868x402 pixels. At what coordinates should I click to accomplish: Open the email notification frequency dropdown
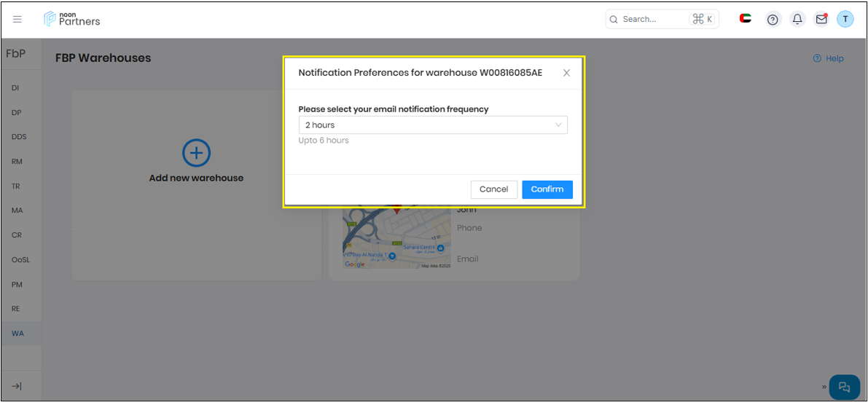pyautogui.click(x=433, y=125)
